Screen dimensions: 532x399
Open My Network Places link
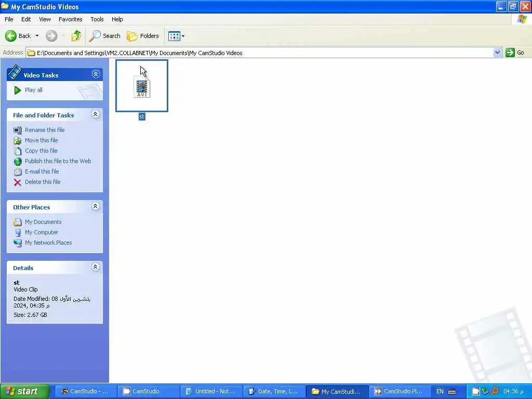(x=48, y=243)
